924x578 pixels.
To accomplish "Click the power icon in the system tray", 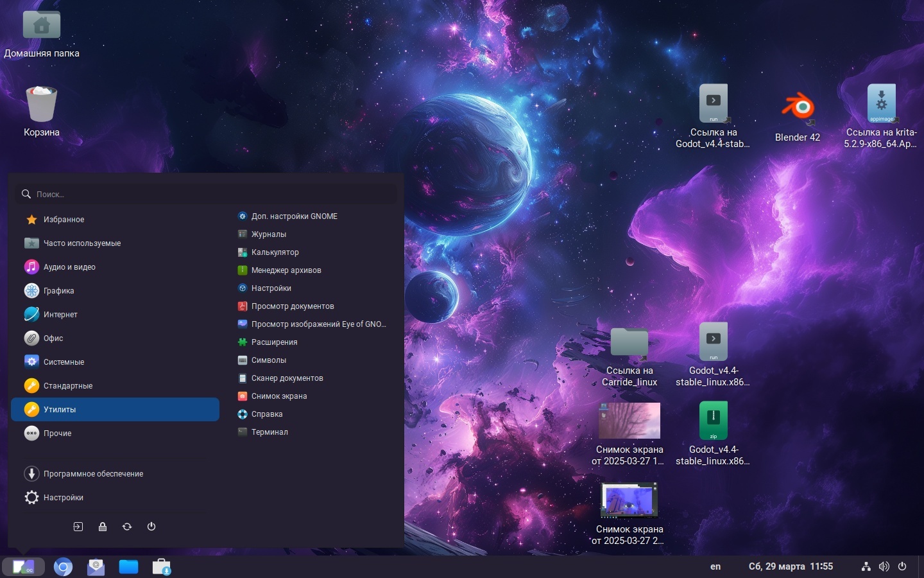I will [x=902, y=566].
